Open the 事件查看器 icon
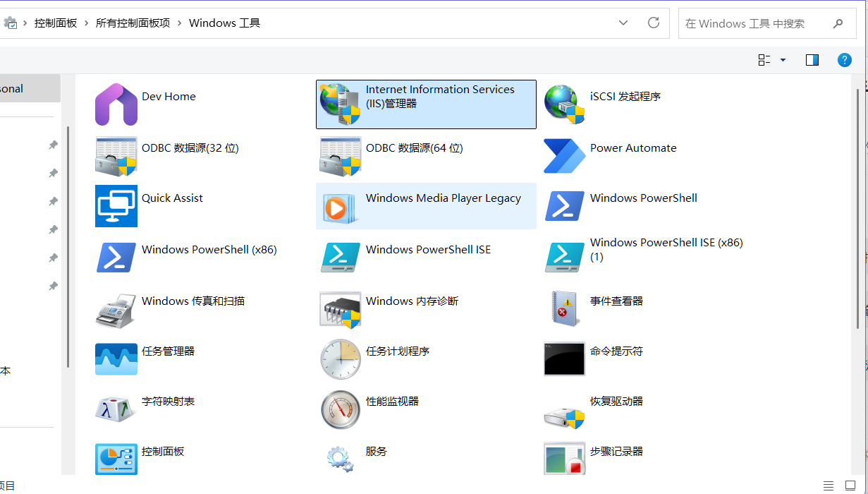 coord(565,309)
